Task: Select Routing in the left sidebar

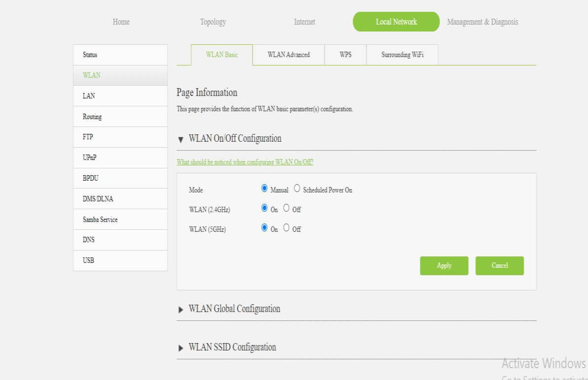Action: click(x=92, y=117)
